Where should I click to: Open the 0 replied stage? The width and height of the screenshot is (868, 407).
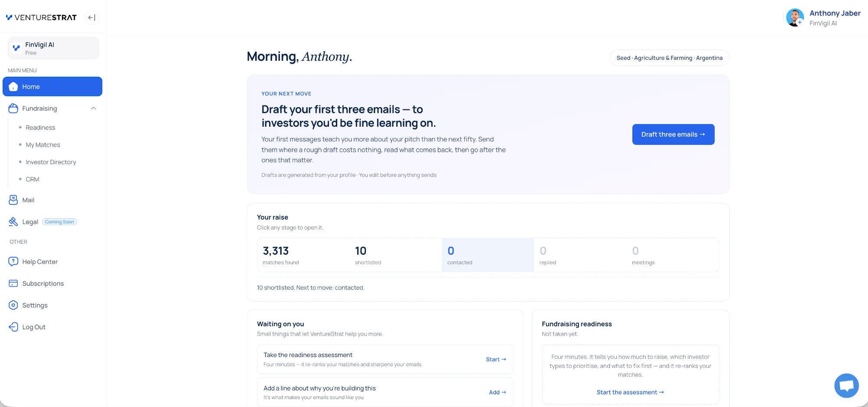pos(580,255)
